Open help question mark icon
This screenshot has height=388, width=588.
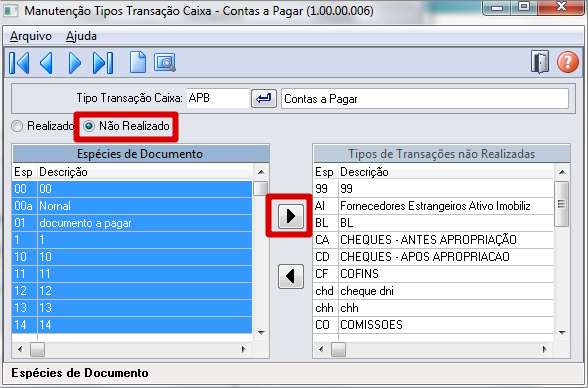[x=568, y=62]
